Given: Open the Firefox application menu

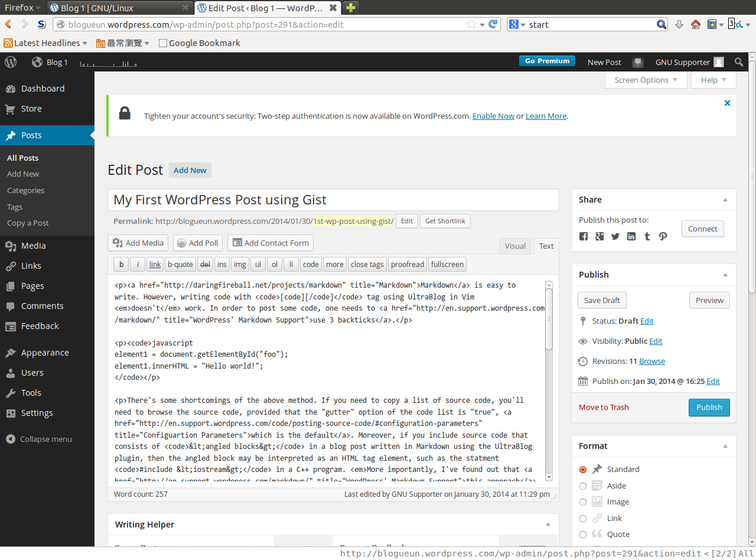Looking at the screenshot, I should point(22,8).
